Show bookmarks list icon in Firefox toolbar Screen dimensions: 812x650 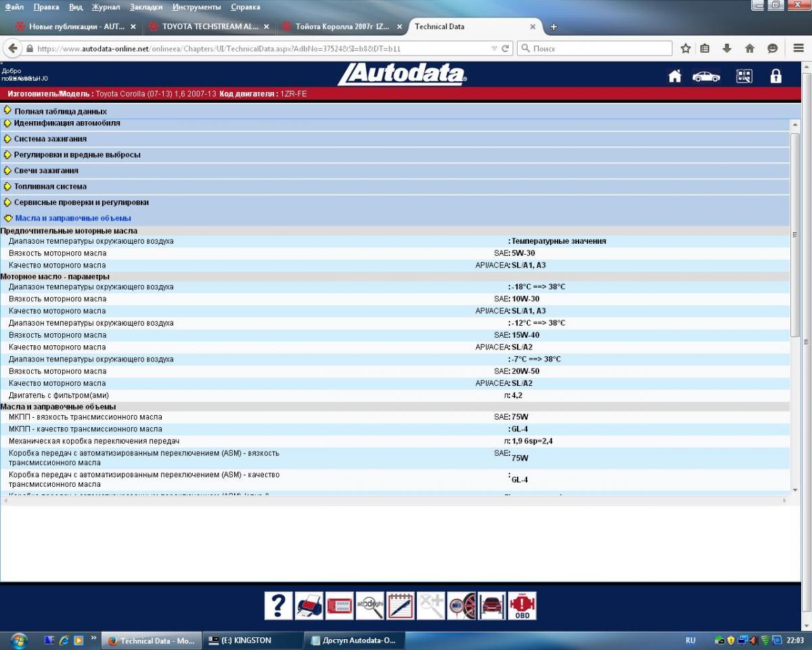tap(704, 49)
